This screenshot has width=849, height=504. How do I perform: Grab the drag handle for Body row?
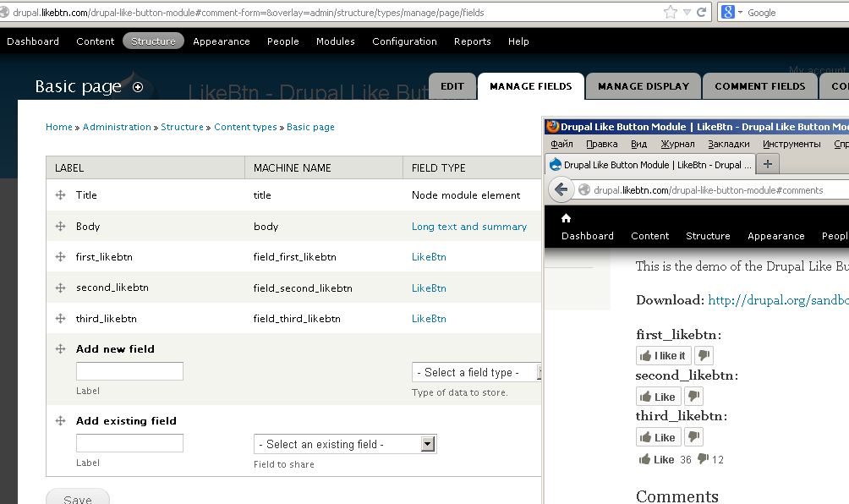tap(61, 227)
